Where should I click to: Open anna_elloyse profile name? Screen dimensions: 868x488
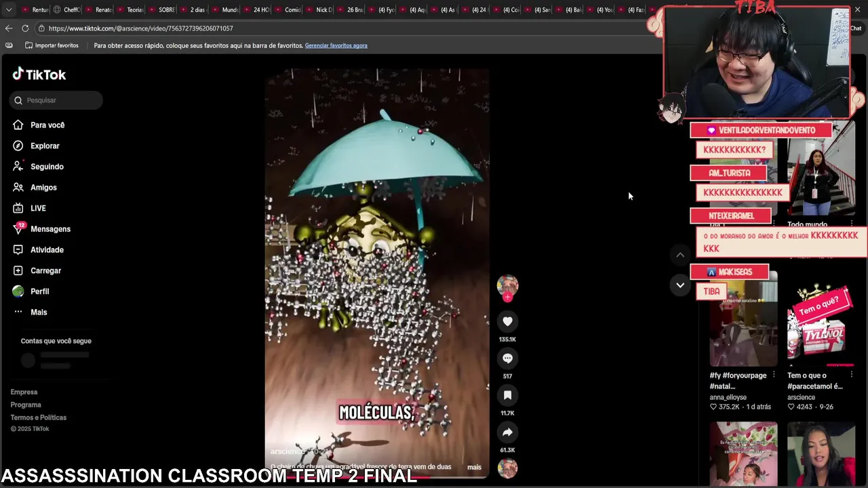click(x=728, y=397)
